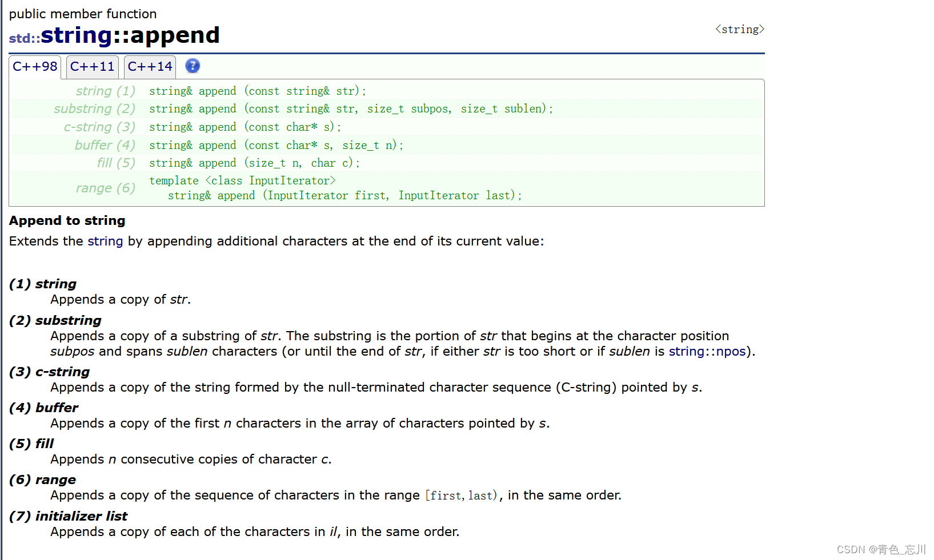The height and width of the screenshot is (560, 934).
Task: Click the append (const char* s, size_t n) signature
Action: point(276,145)
